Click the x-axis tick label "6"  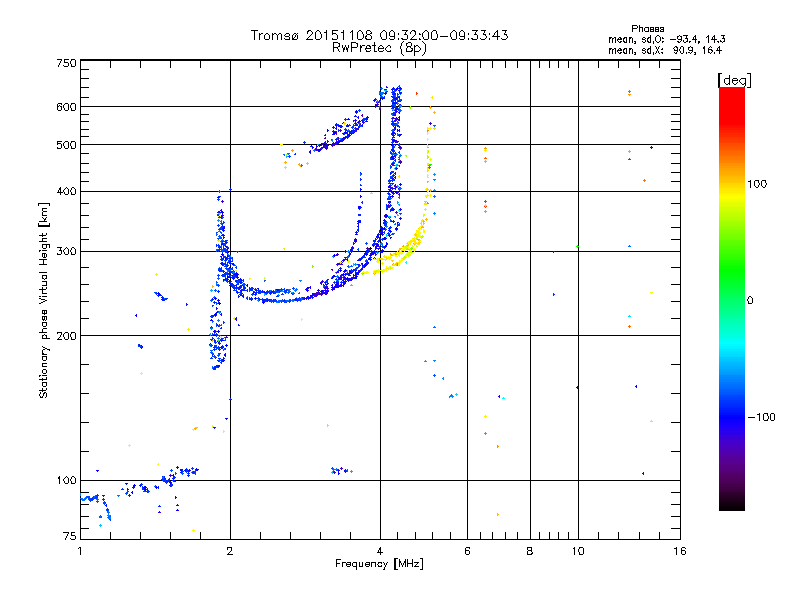coord(467,551)
